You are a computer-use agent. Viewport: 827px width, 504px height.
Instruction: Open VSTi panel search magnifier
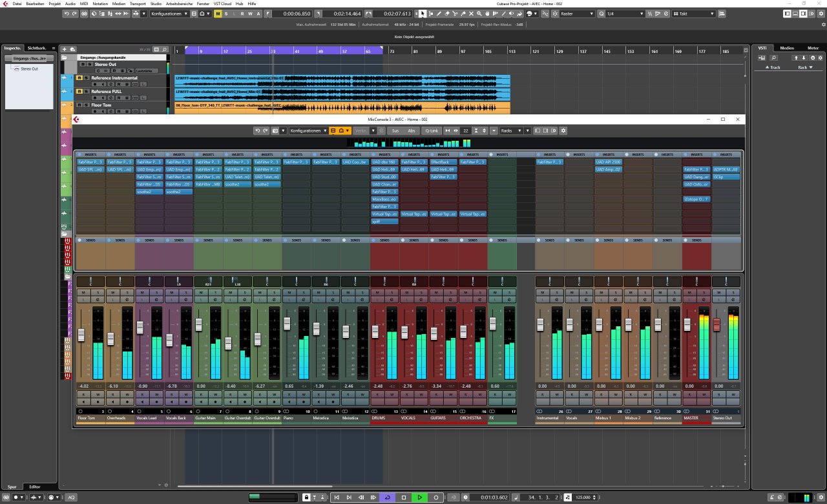[x=773, y=58]
